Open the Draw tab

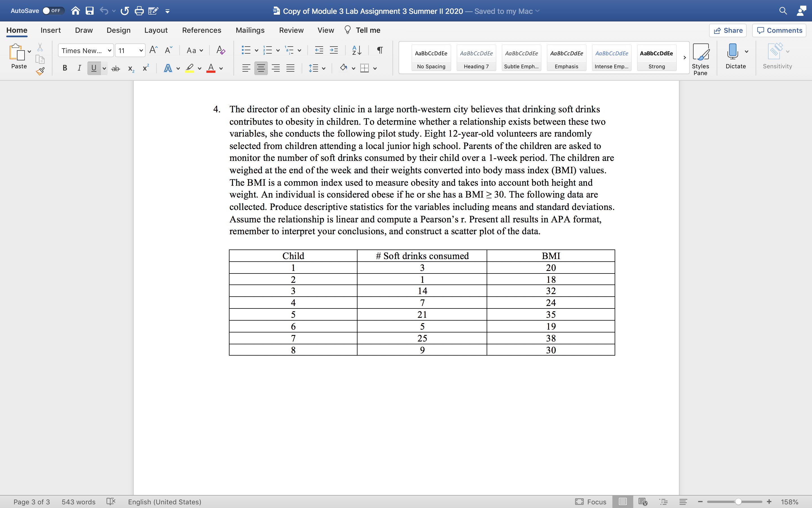click(84, 30)
